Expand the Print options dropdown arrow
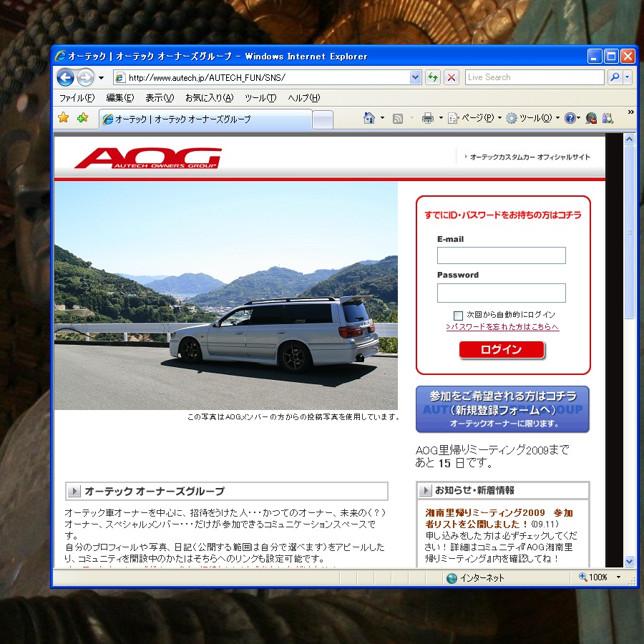The height and width of the screenshot is (644, 644). (x=441, y=118)
